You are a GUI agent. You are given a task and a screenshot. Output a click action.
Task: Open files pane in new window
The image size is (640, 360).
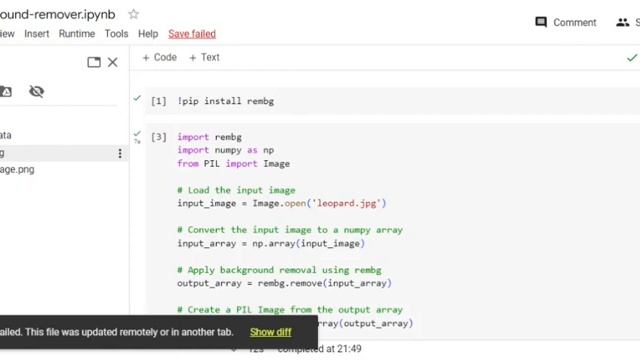[94, 62]
